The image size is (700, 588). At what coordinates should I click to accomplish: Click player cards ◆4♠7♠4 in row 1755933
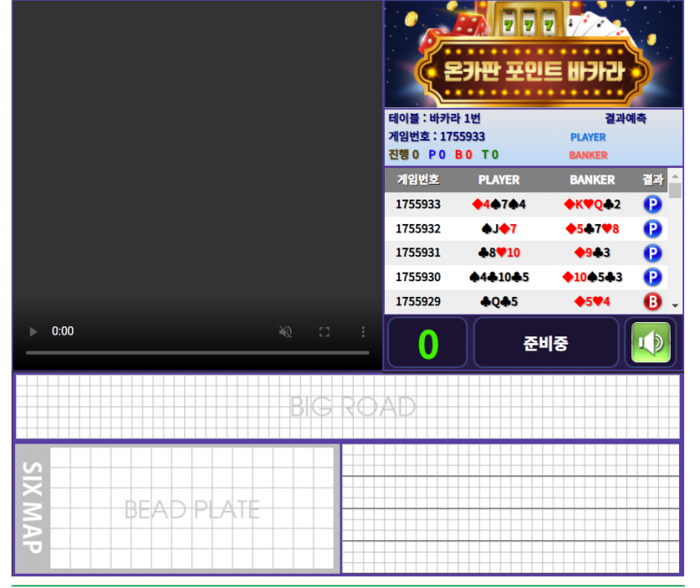(x=499, y=204)
